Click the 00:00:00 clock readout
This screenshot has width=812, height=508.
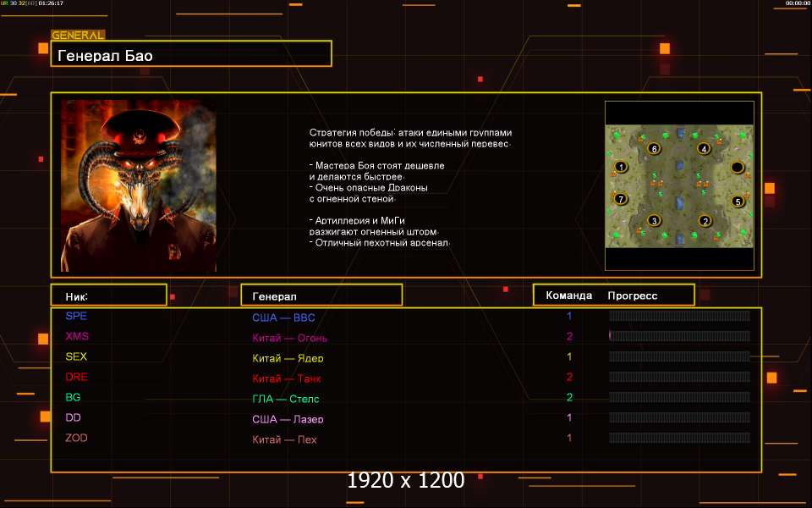[x=798, y=3]
